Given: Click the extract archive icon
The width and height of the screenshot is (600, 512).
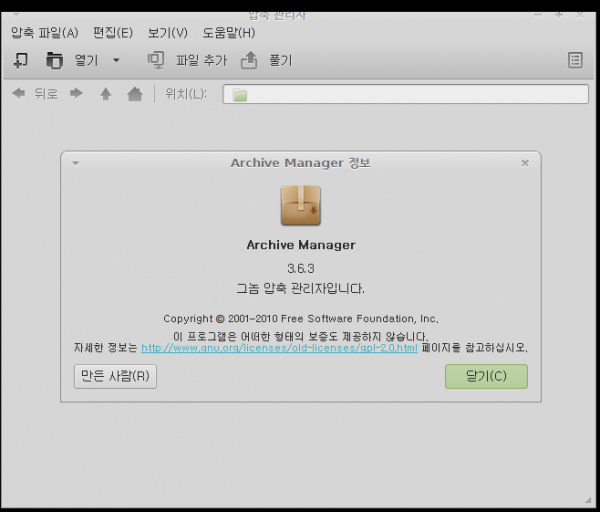Looking at the screenshot, I should (x=249, y=60).
